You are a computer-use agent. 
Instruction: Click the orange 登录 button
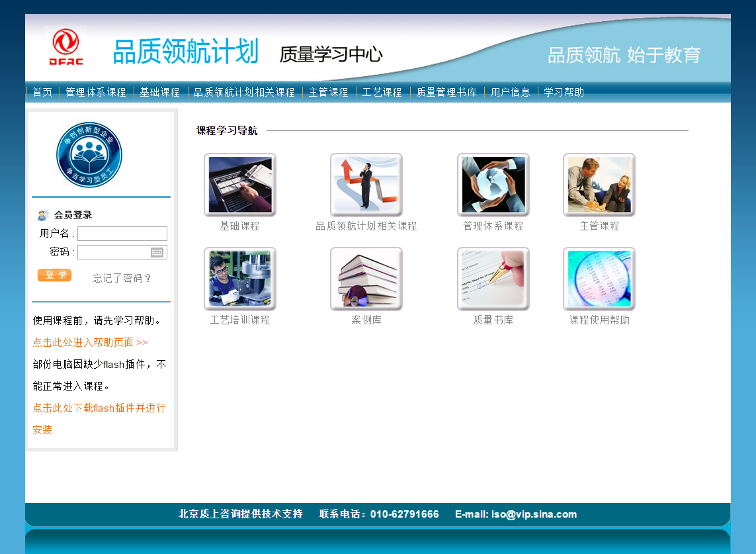point(54,275)
